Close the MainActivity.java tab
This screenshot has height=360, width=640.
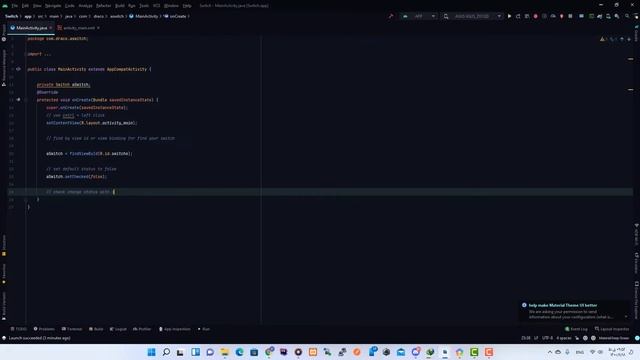pos(51,28)
